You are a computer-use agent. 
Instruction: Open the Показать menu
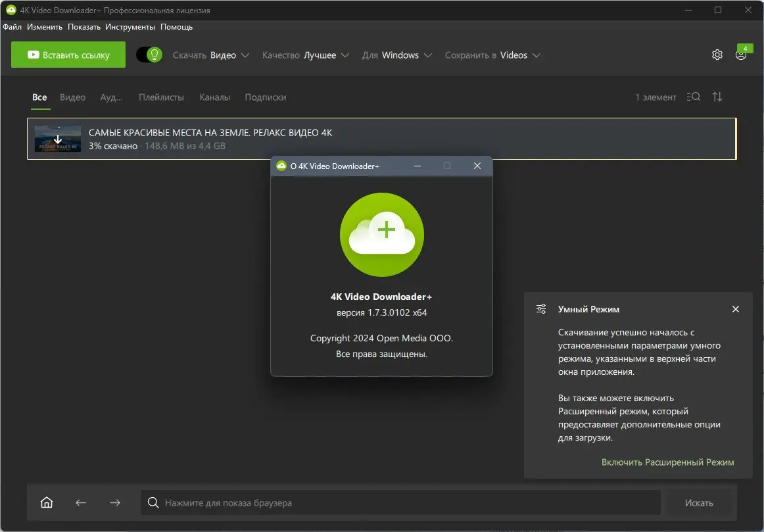[84, 27]
